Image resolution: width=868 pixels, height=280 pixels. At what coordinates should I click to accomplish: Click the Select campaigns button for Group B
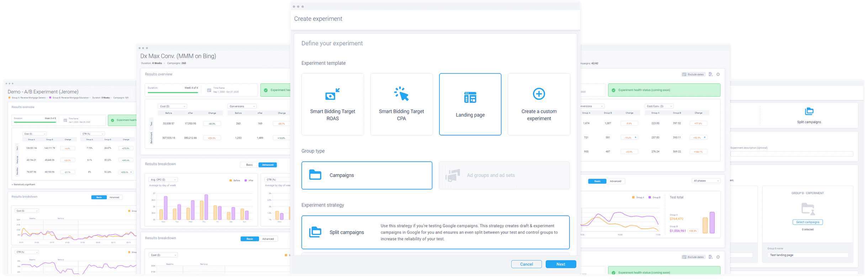pyautogui.click(x=808, y=222)
